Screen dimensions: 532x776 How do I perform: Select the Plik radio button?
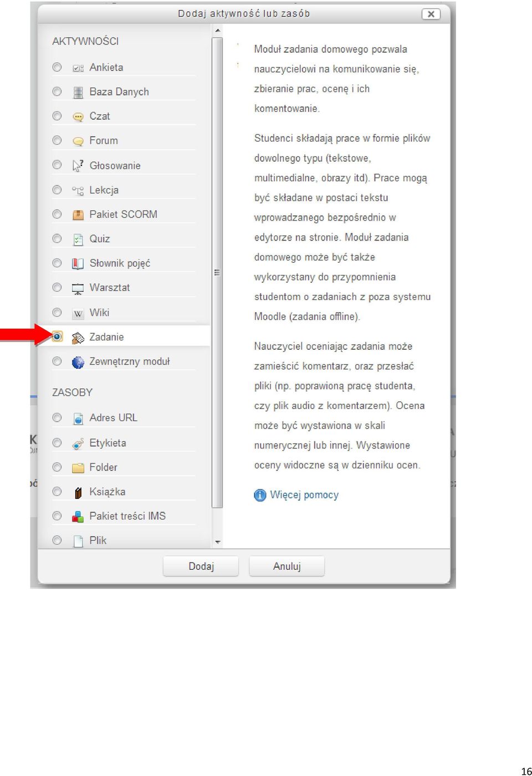pos(57,540)
